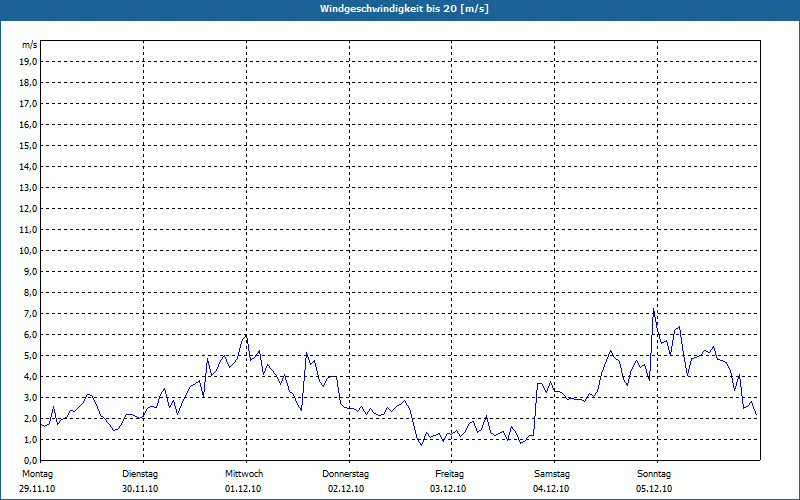
Task: Click the '17,0' y-axis value
Action: [x=28, y=104]
